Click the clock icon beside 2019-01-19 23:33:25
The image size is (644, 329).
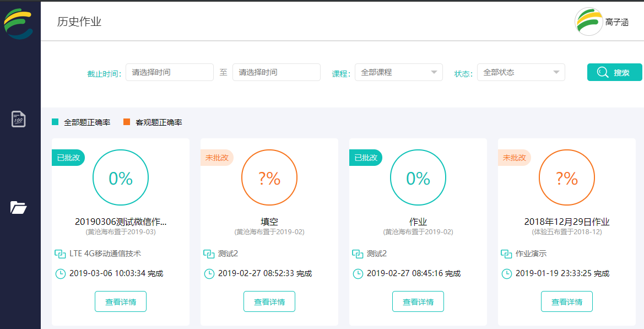[x=506, y=274]
